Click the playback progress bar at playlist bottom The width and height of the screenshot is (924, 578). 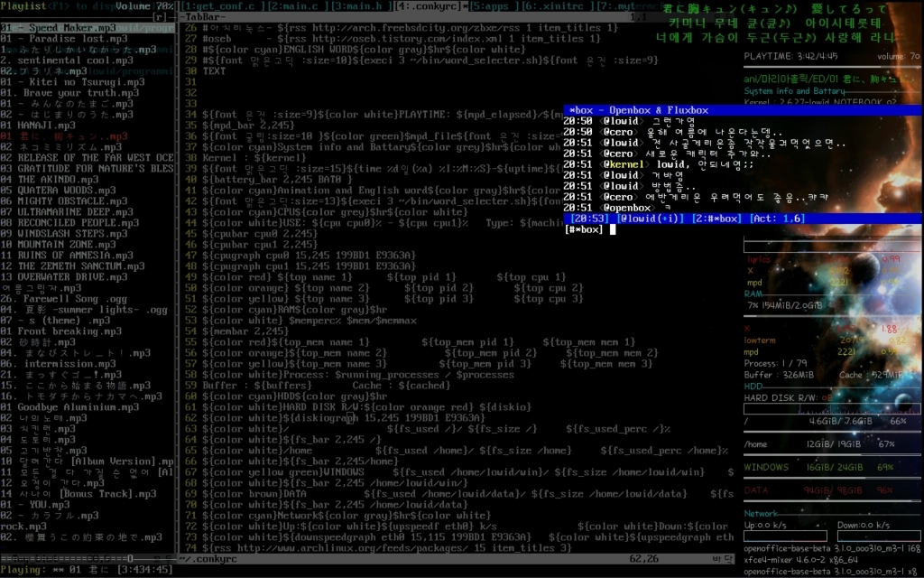coord(88,558)
